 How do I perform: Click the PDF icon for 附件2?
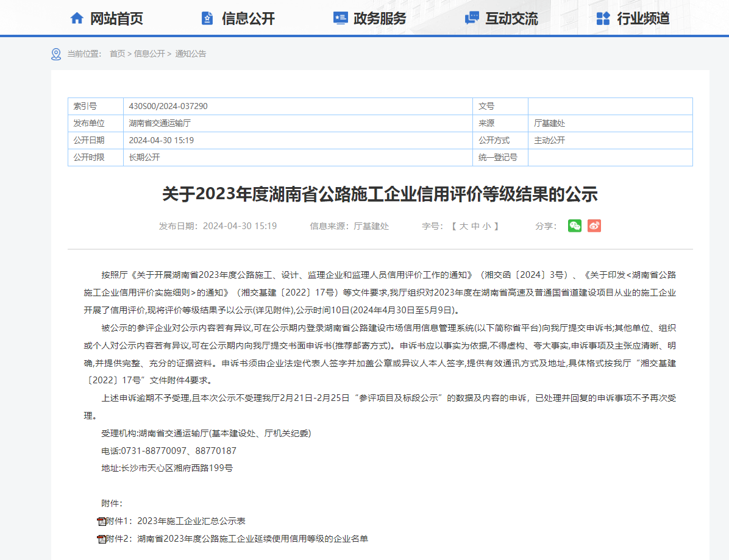102,539
